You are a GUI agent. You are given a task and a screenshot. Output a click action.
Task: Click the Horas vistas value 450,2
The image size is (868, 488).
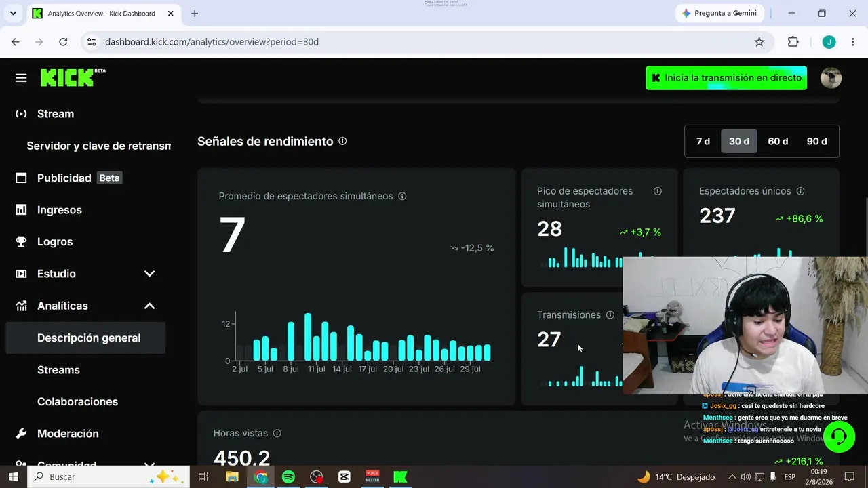point(241,458)
